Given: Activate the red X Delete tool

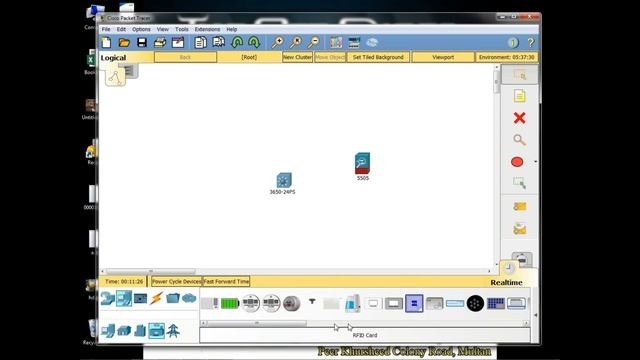Looking at the screenshot, I should point(519,118).
